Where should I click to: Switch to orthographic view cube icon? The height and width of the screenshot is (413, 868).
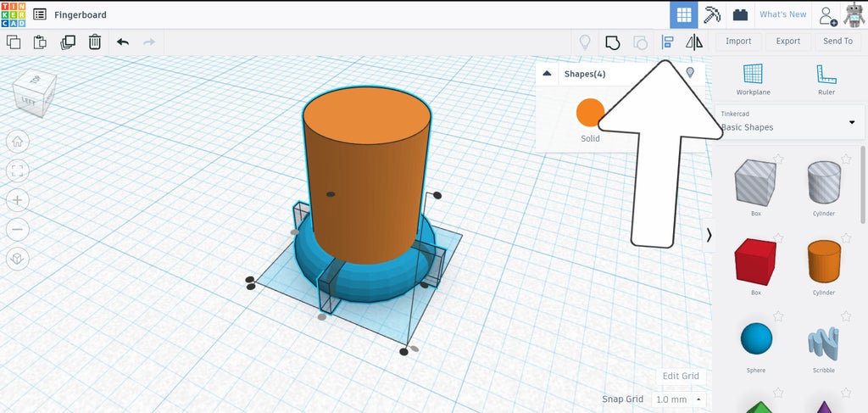click(17, 259)
